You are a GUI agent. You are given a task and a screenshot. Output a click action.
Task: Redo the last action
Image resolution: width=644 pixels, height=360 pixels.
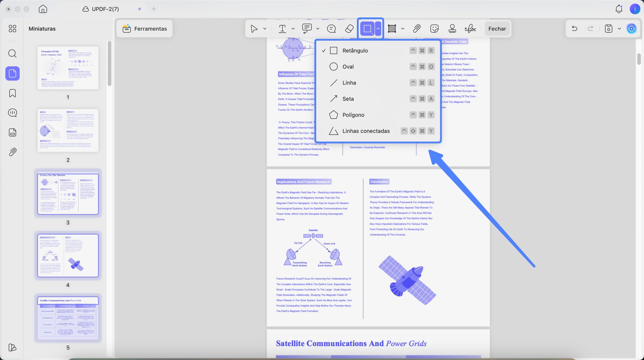click(590, 28)
